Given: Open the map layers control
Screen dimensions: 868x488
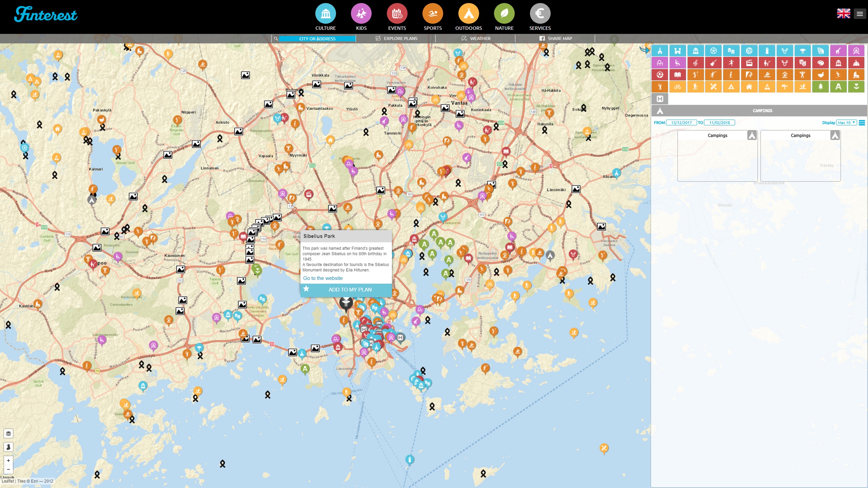Looking at the screenshot, I should coord(8,433).
